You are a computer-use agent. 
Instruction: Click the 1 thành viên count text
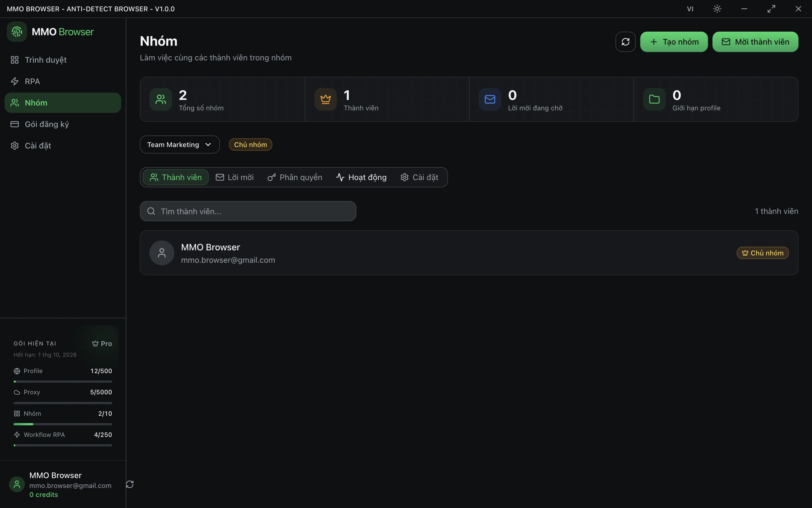(x=776, y=211)
